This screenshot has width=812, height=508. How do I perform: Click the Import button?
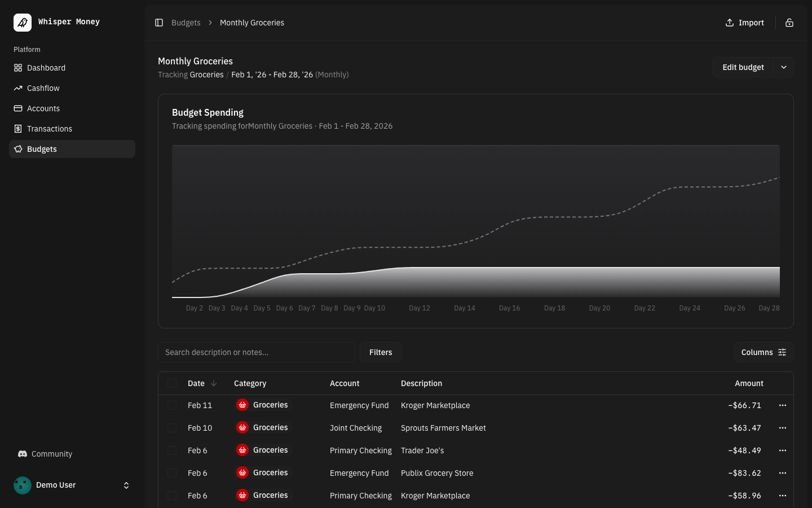pyautogui.click(x=744, y=23)
